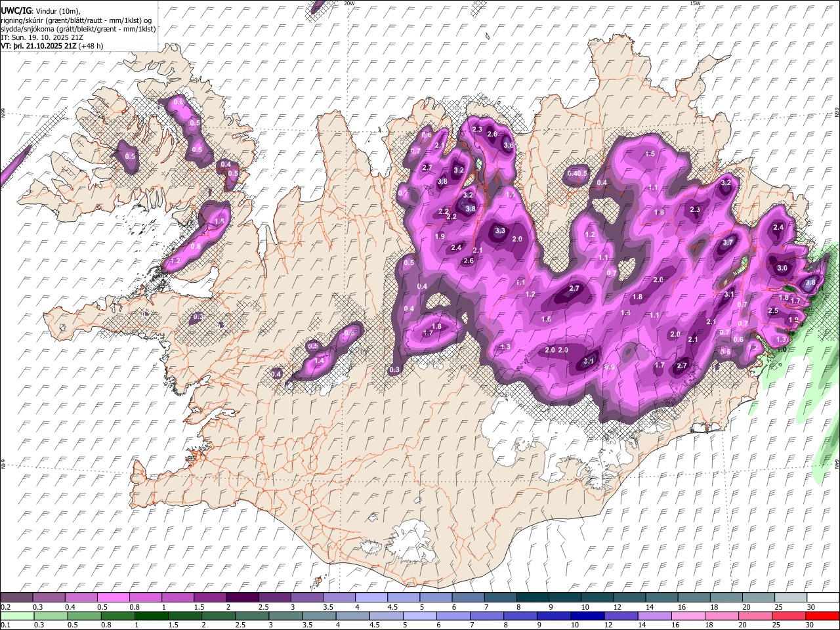Select the top-row white swatch between 25 and 30
Screen dimensions: 840x630
789,597
